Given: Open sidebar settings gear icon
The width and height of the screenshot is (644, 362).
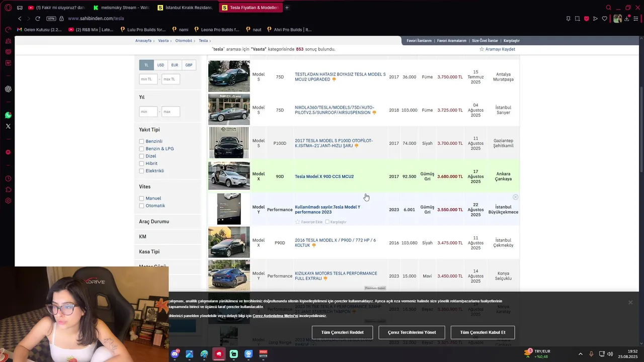Looking at the screenshot, I should 8,201.
